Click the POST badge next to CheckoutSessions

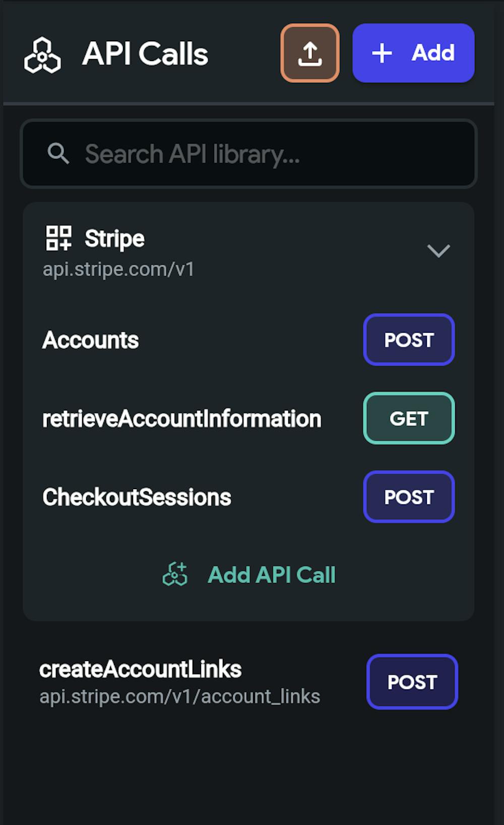(x=409, y=497)
